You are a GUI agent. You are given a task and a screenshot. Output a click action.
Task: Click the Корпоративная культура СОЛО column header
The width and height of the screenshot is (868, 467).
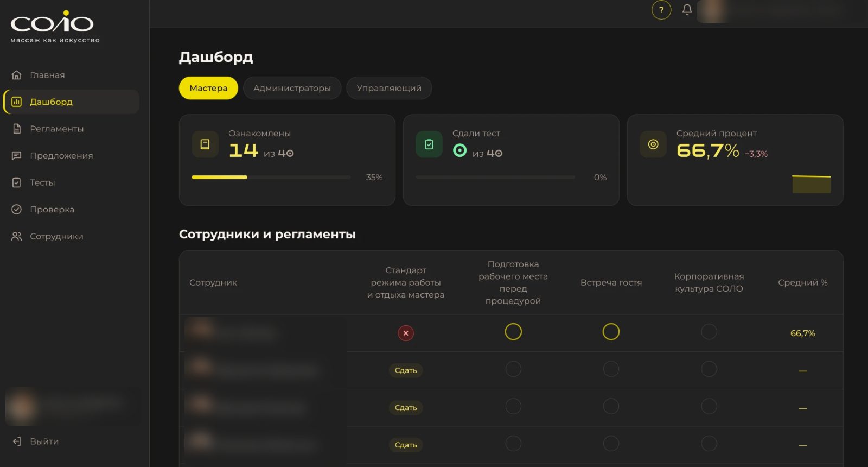click(x=709, y=282)
